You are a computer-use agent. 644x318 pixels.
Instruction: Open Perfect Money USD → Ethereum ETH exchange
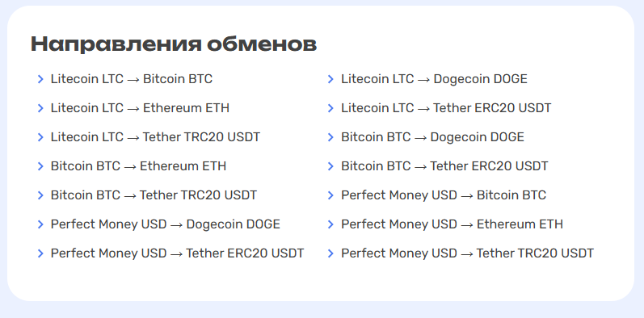coord(452,224)
